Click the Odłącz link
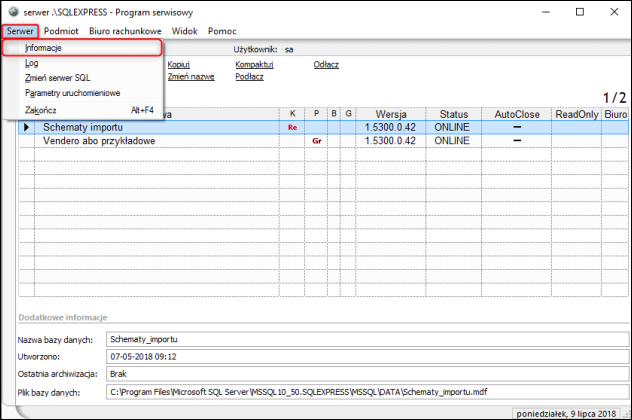Image resolution: width=632 pixels, height=420 pixels. [326, 64]
